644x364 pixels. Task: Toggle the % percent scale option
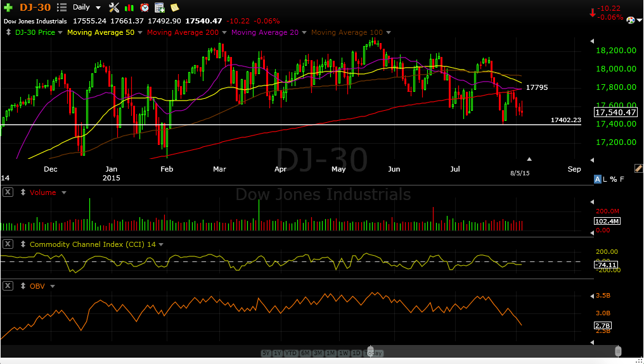[613, 179]
